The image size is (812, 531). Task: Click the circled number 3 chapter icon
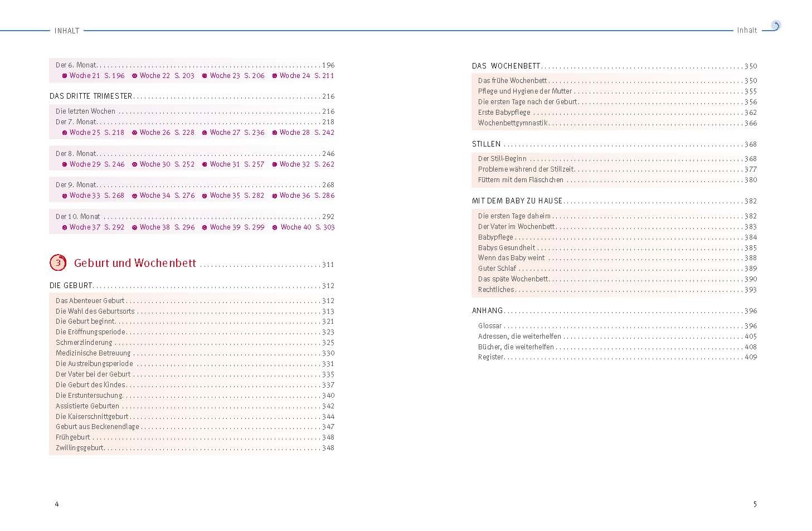(58, 262)
